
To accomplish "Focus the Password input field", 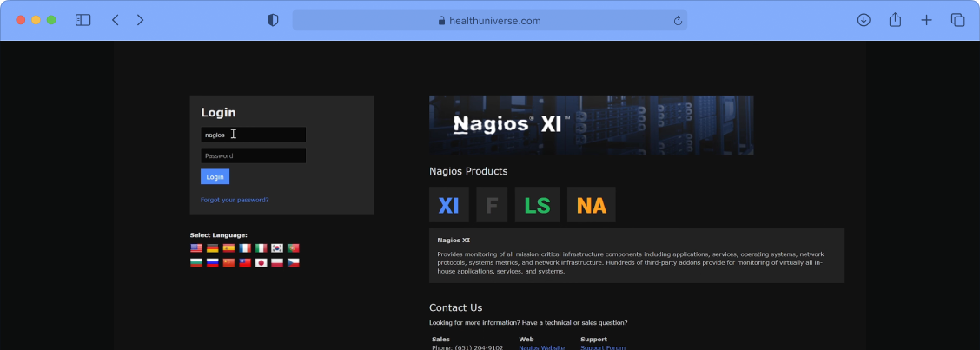I will [x=253, y=155].
